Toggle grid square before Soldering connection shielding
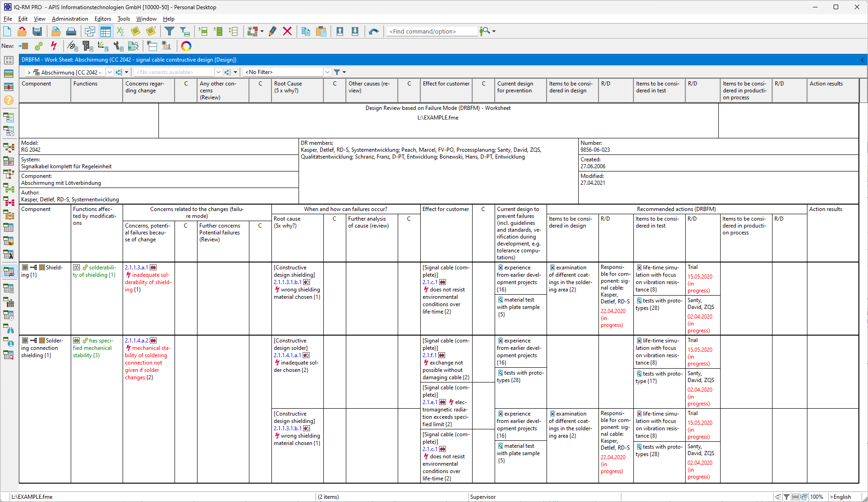868x502 pixels. (25, 341)
